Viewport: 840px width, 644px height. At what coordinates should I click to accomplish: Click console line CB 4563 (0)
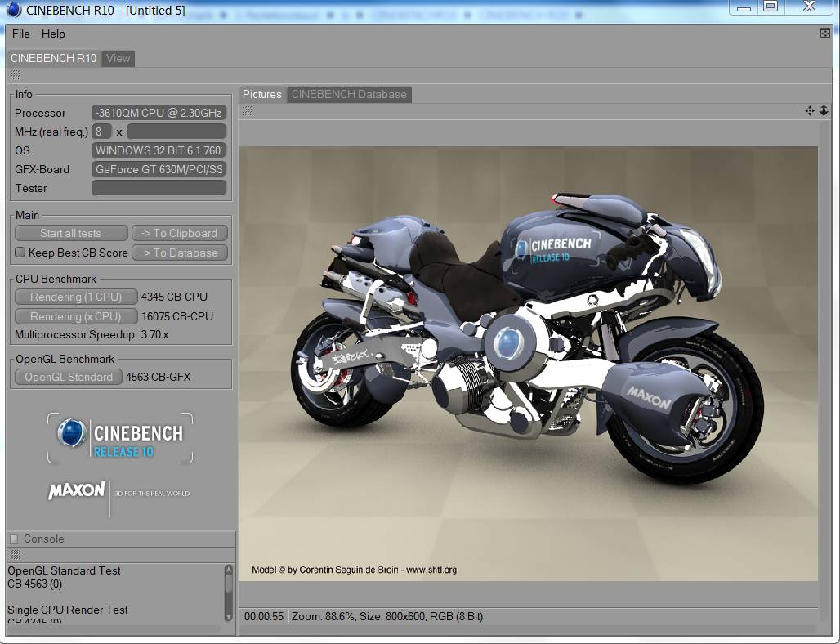tap(35, 584)
